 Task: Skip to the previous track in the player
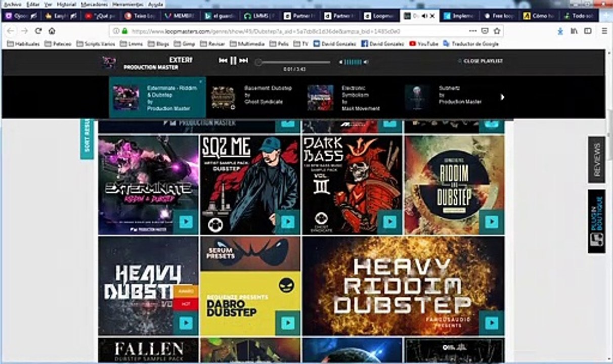coord(223,61)
